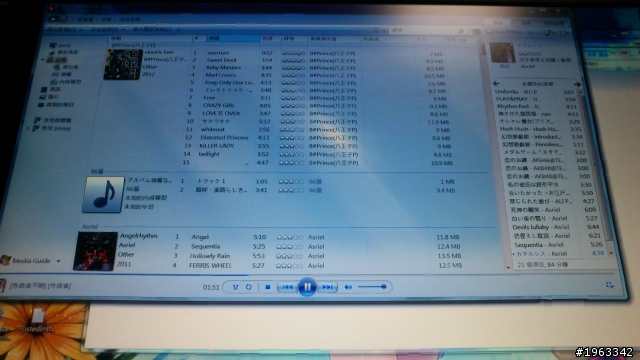Go to next list with right arrow
The width and height of the screenshot is (640, 360).
577,84
